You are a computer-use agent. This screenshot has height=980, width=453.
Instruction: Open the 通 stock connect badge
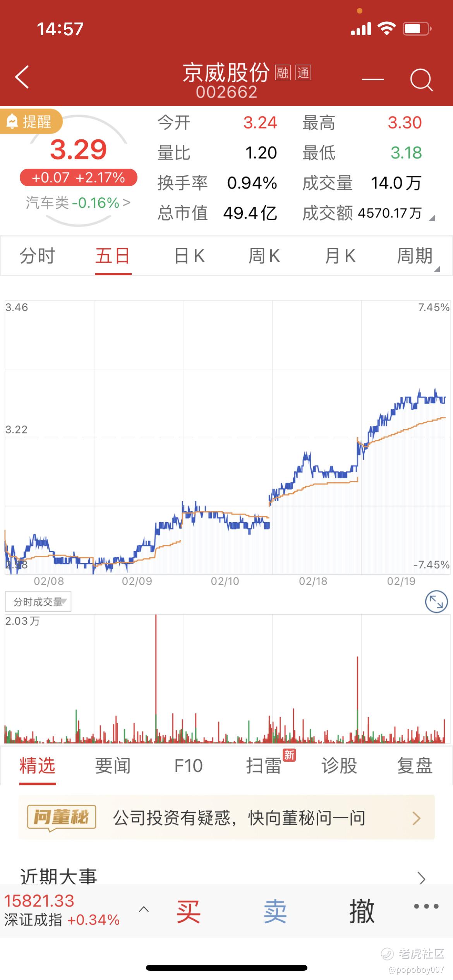pyautogui.click(x=303, y=73)
